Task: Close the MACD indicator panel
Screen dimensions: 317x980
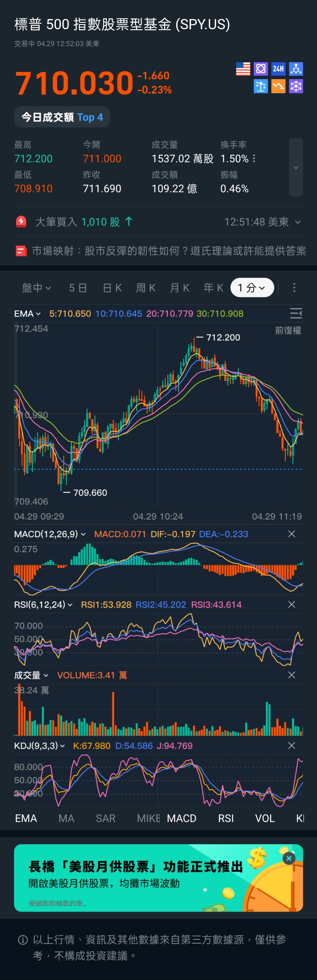Action: [292, 534]
